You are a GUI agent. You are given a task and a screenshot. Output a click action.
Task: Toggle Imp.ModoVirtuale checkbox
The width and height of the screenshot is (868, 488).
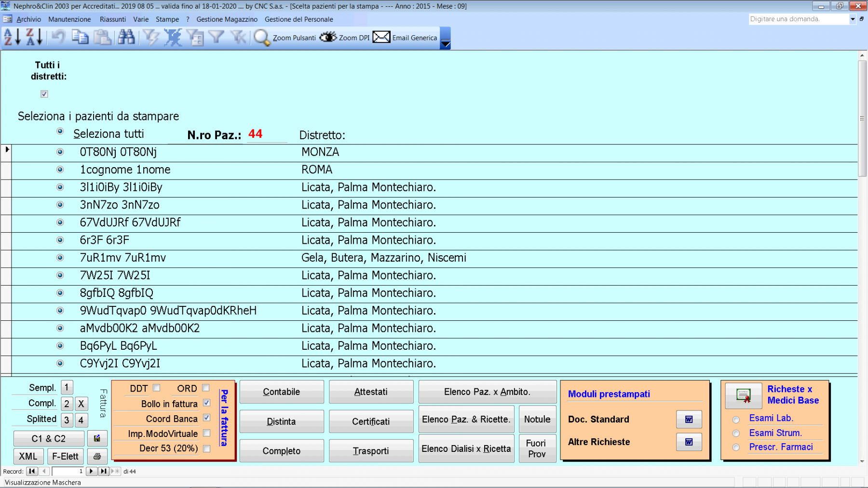[x=206, y=433]
